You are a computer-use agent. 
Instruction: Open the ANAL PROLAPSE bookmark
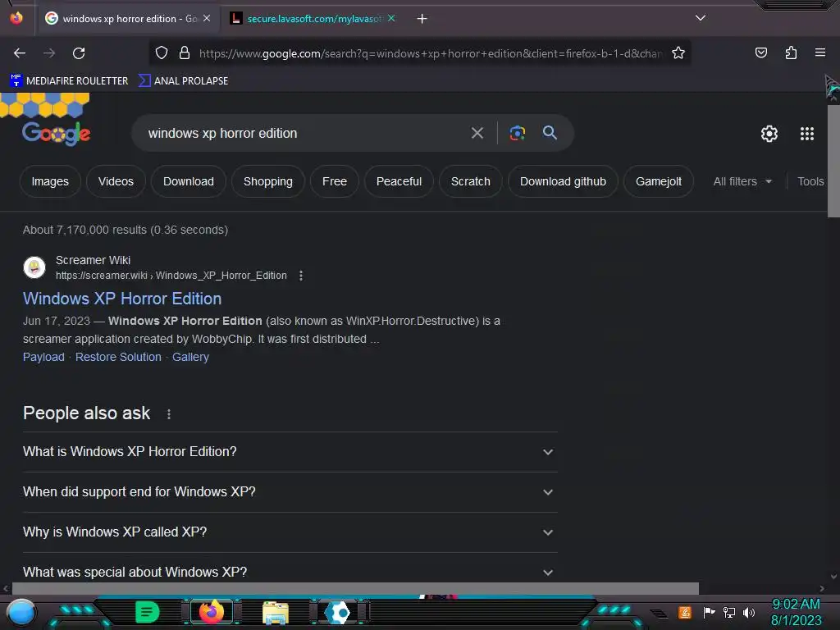(x=183, y=81)
